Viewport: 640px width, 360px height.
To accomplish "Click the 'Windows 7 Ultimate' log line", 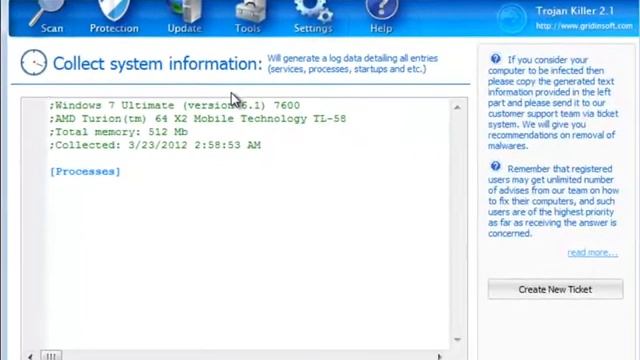I will [175, 105].
